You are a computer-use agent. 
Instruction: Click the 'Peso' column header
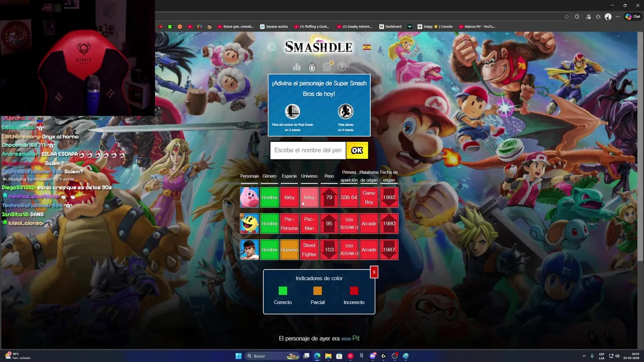pos(329,176)
